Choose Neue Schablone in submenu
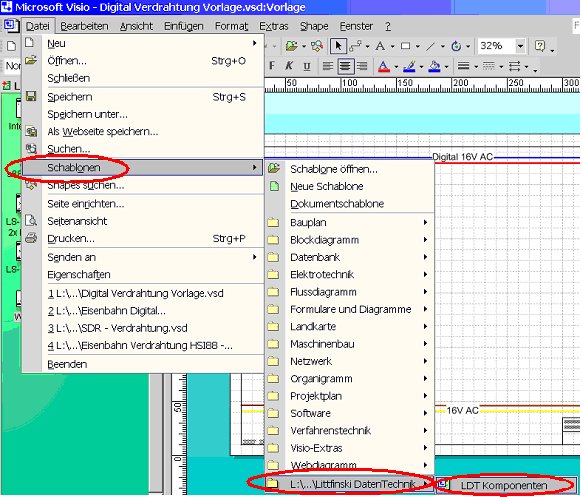 [x=350, y=186]
